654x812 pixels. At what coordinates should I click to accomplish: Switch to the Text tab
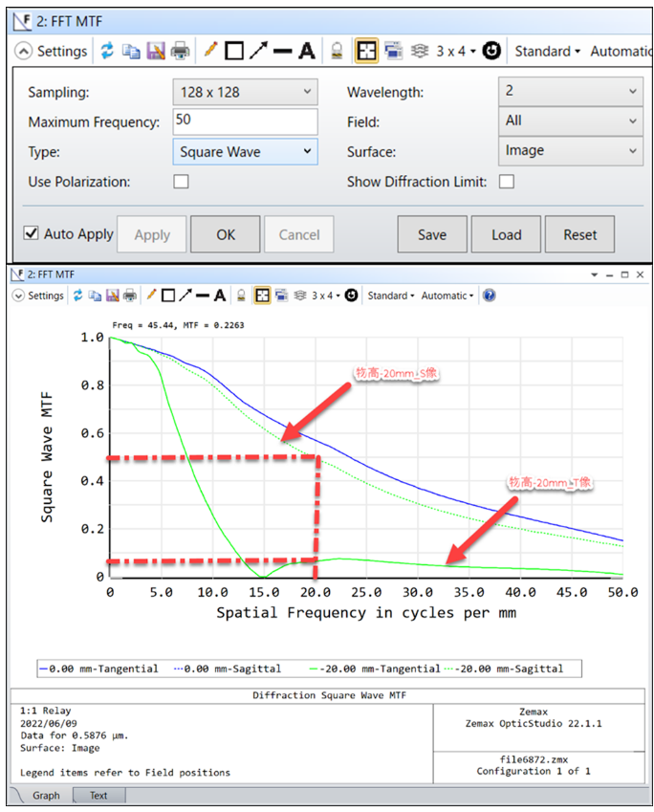point(98,796)
